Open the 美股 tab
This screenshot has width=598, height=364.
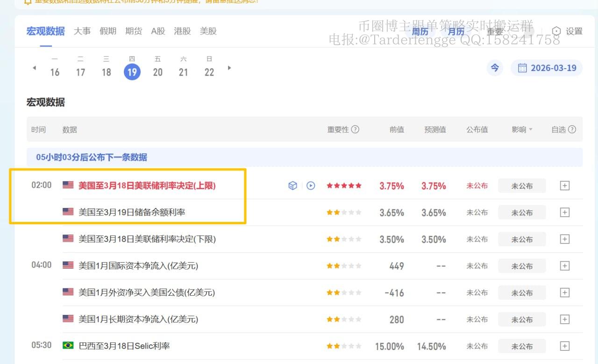208,31
